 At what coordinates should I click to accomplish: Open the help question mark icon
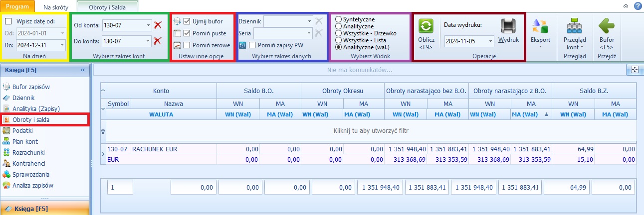pos(638,5)
